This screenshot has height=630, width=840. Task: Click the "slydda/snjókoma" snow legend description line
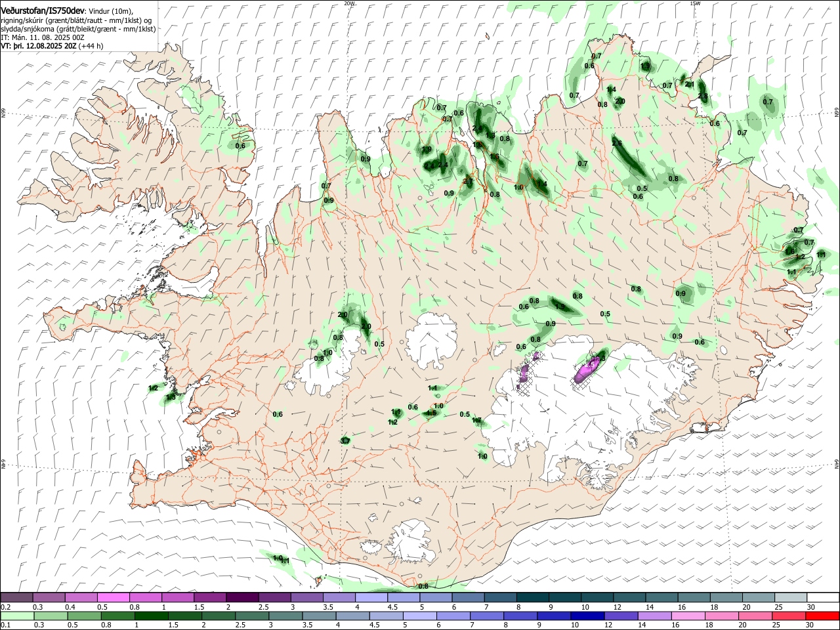pos(78,29)
